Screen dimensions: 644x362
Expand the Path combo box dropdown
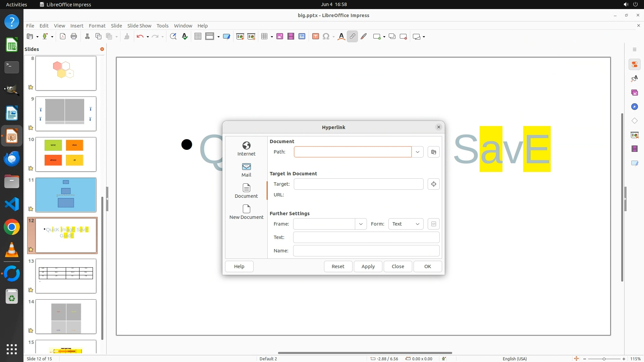(417, 152)
